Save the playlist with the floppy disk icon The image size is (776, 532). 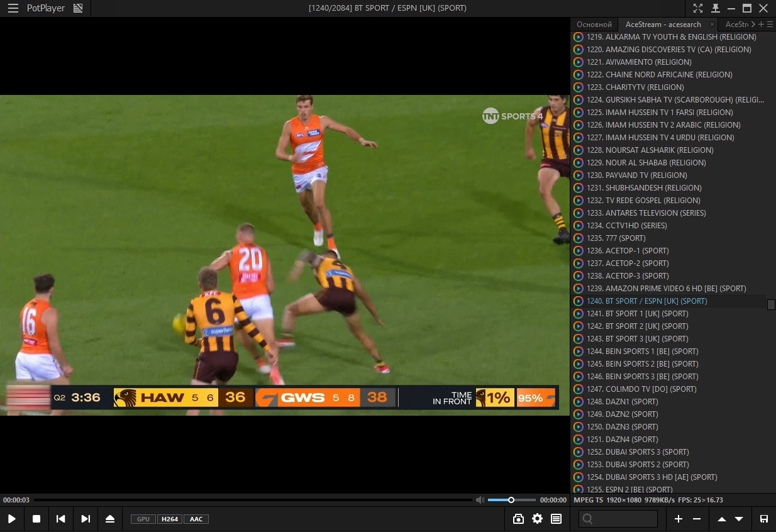point(764,519)
